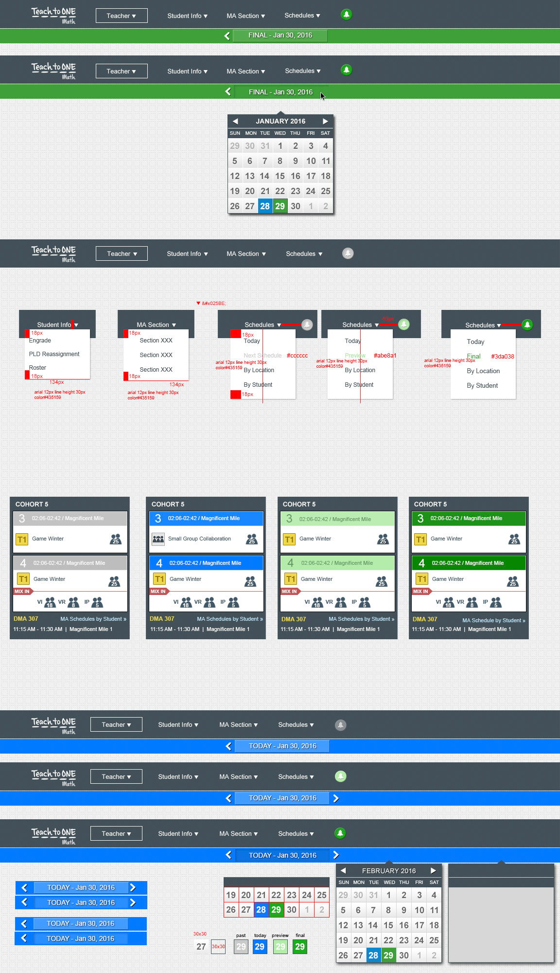
Task: Open Schedules dropdown in header with gray bell below calendar
Action: point(304,253)
